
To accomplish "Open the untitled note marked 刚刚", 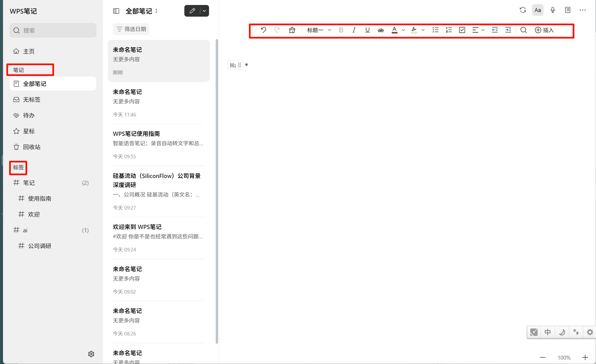I will (159, 61).
